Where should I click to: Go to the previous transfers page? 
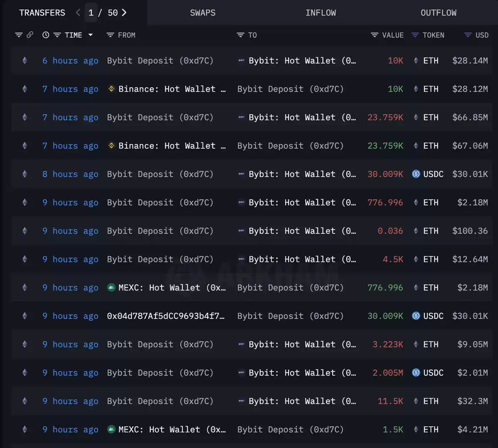tap(78, 13)
